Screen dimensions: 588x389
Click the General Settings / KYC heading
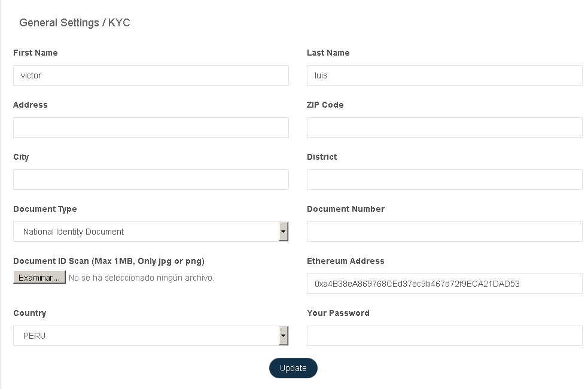(75, 23)
